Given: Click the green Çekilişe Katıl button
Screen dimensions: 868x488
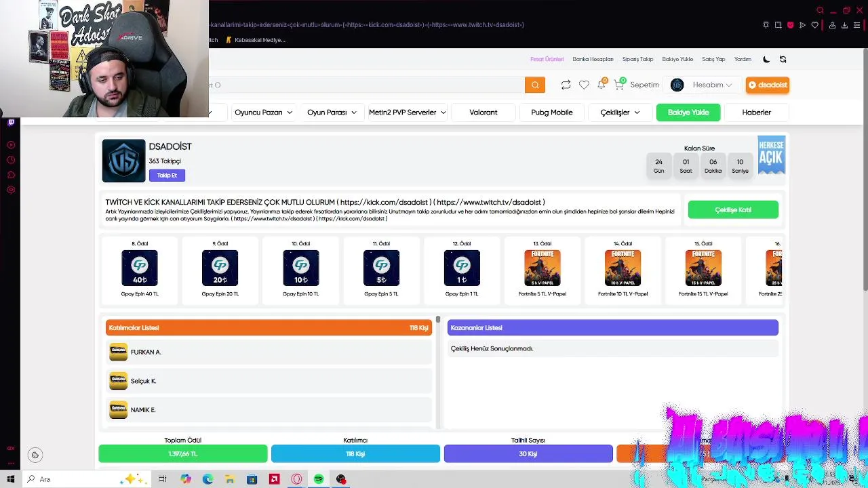Looking at the screenshot, I should (x=733, y=209).
